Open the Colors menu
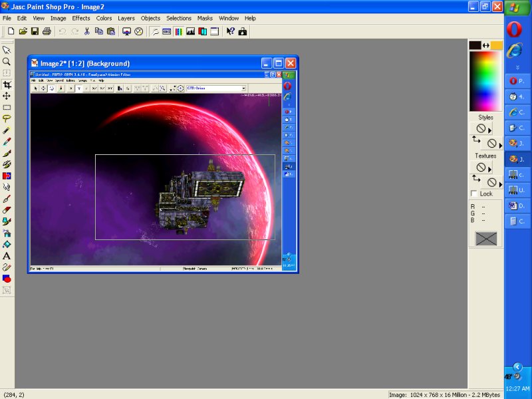This screenshot has height=399, width=532. pos(104,19)
